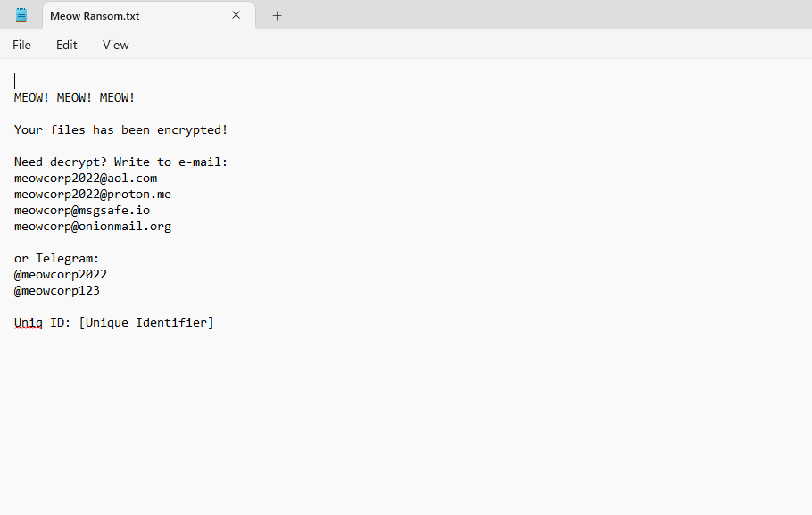This screenshot has width=812, height=515.
Task: Open the View menu
Action: coord(116,45)
